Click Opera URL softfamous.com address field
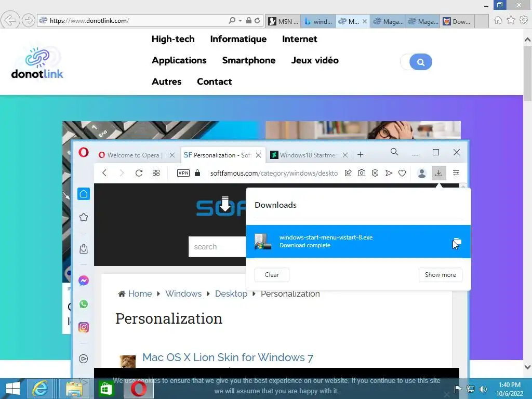The height and width of the screenshot is (399, 532). 273,173
